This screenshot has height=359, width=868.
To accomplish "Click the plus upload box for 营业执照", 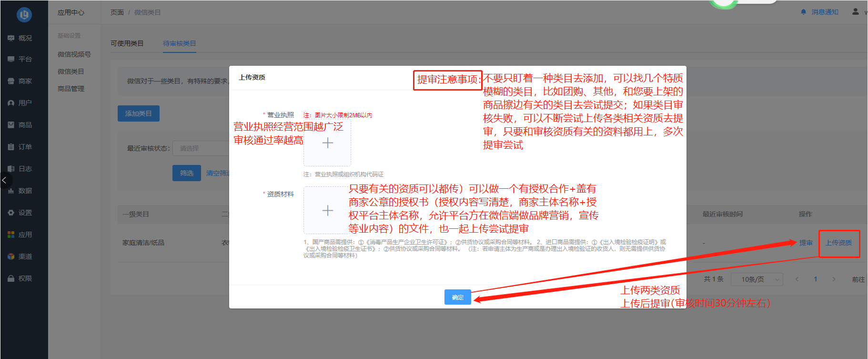I will point(327,143).
